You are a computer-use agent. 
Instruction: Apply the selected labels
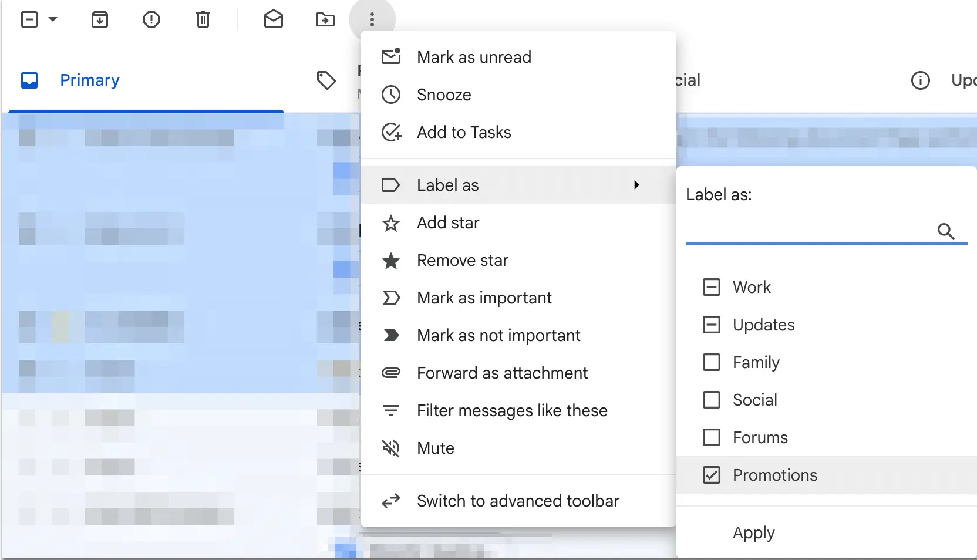[753, 533]
